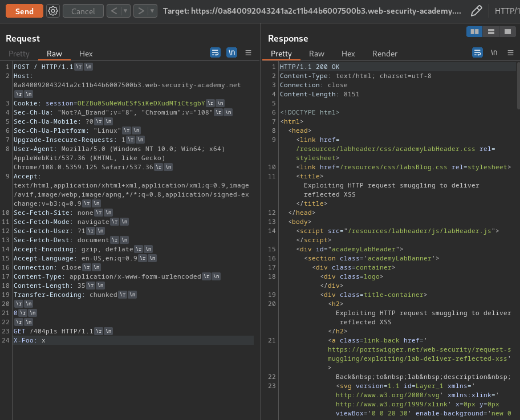Screen dimensions: 520x420
Task: Click the Cookie session value
Action: click(141, 103)
